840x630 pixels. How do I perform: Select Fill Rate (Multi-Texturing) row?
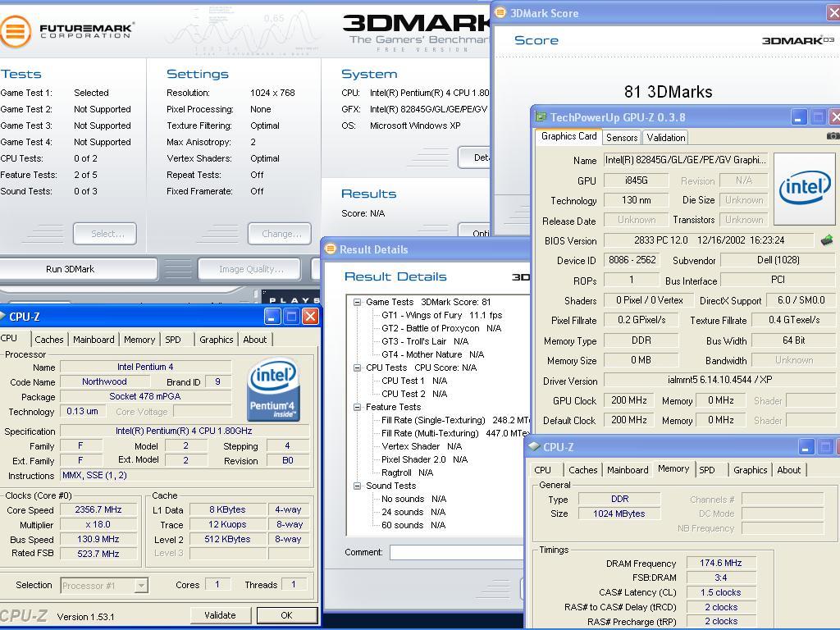pyautogui.click(x=455, y=433)
